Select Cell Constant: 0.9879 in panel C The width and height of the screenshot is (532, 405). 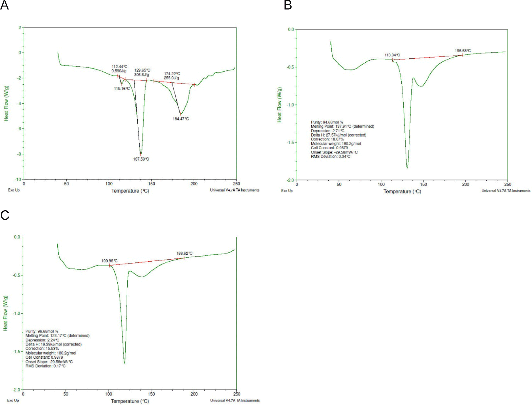[44, 357]
